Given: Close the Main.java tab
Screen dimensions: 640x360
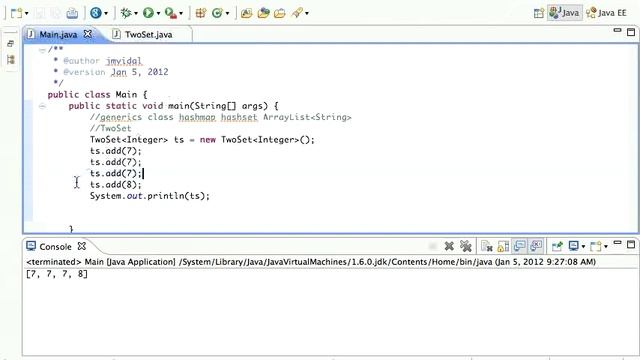Looking at the screenshot, I should pos(88,34).
